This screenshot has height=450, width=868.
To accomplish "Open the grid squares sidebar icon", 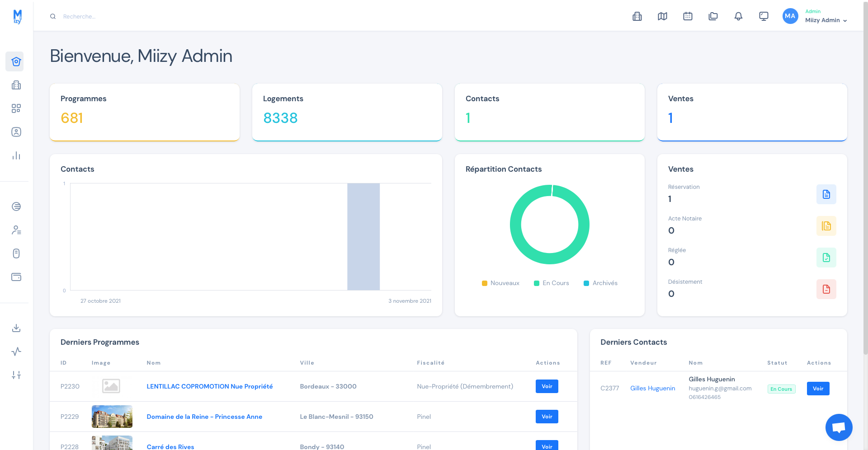I will pos(16,108).
